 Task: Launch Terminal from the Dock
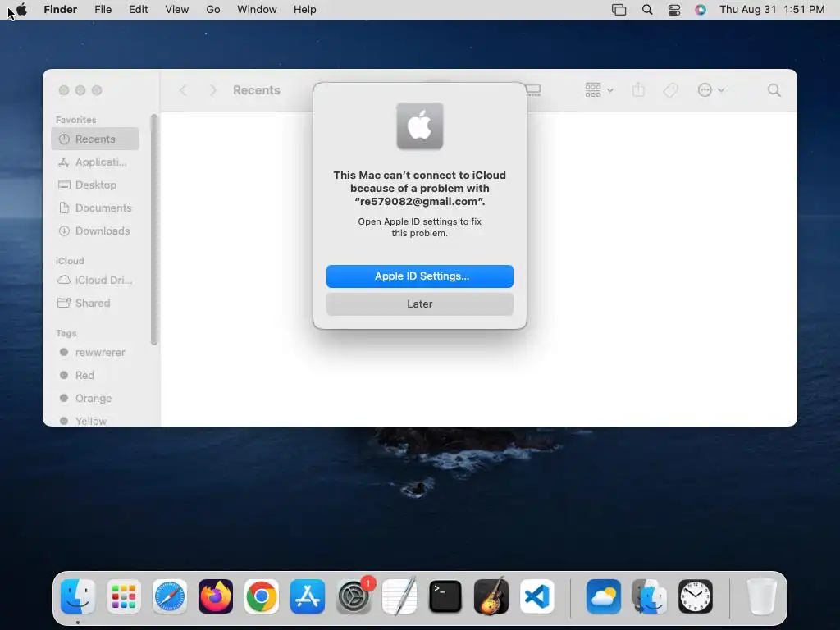445,596
